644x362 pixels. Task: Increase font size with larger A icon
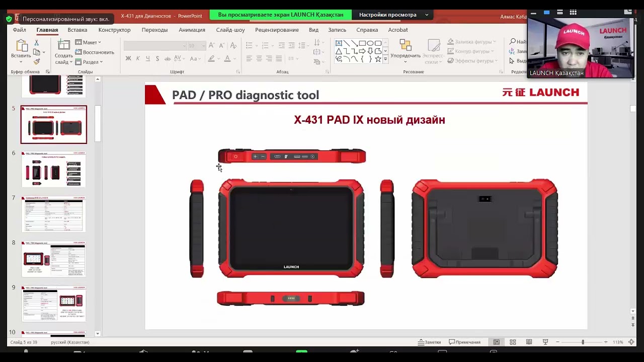tap(212, 46)
